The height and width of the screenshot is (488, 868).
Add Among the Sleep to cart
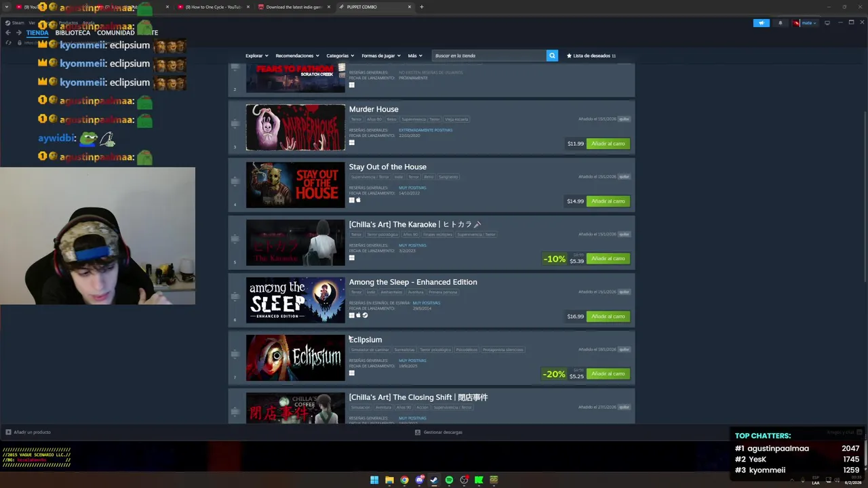tap(608, 317)
